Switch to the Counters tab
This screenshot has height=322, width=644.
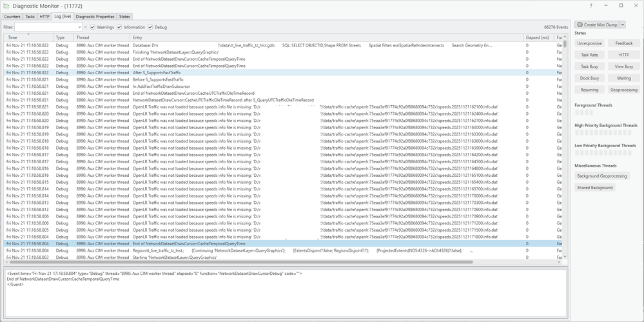pyautogui.click(x=12, y=16)
